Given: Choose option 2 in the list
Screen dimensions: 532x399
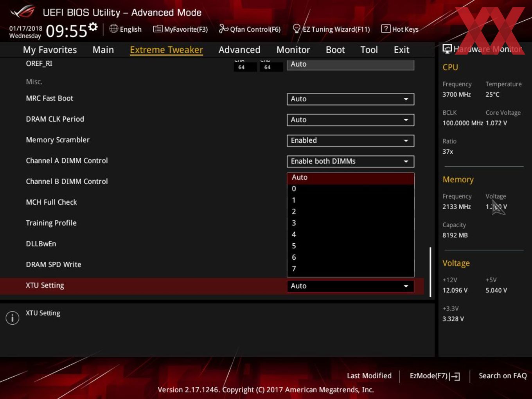Looking at the screenshot, I should pyautogui.click(x=350, y=212).
